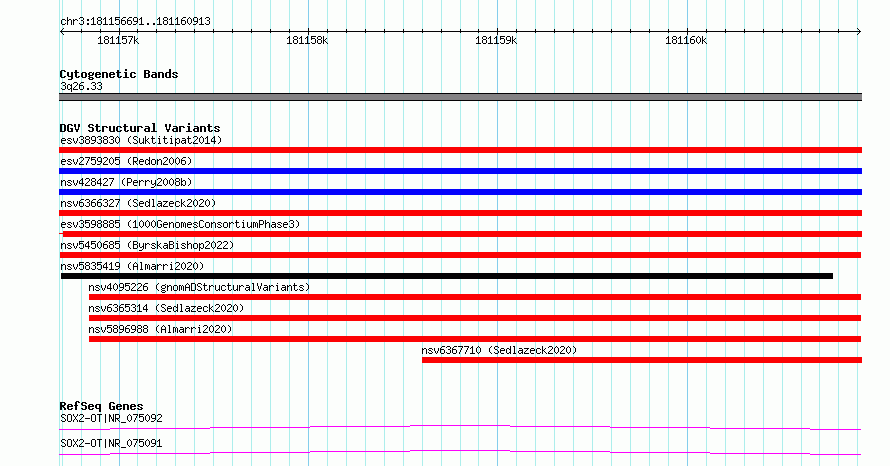The image size is (890, 466).
Task: Click the 181159k ruler tick label
Action: click(496, 40)
